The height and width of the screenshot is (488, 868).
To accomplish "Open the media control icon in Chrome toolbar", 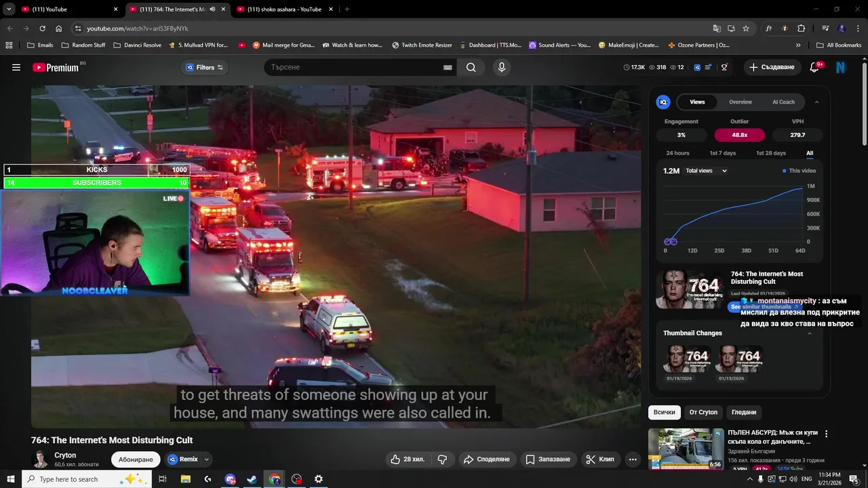I will [825, 28].
